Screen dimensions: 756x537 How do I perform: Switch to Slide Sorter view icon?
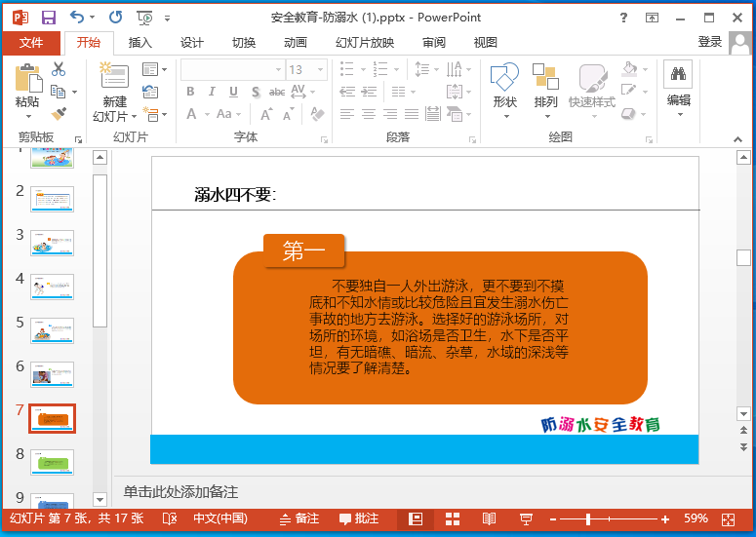pos(453,519)
